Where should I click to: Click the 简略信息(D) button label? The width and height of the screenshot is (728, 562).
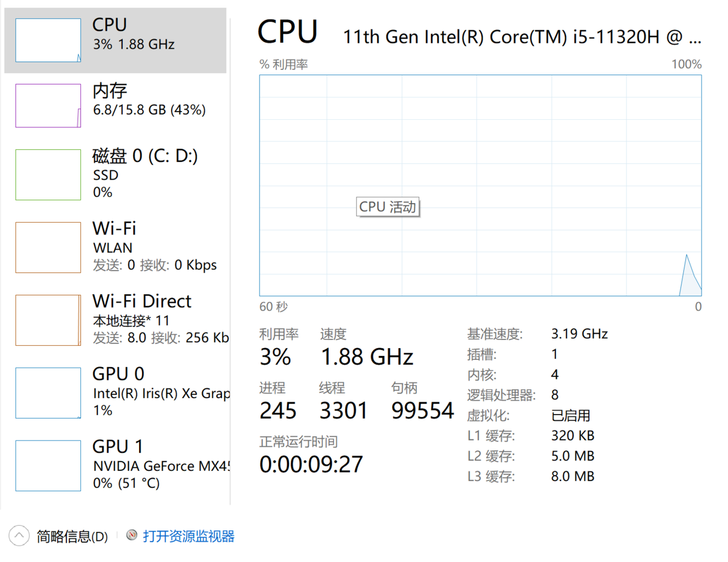click(x=72, y=536)
